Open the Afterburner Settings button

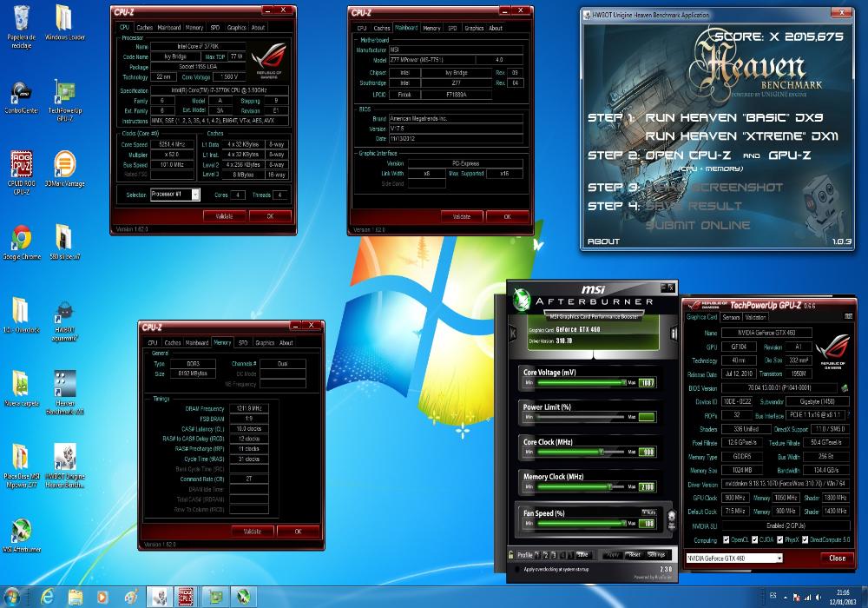[x=656, y=554]
